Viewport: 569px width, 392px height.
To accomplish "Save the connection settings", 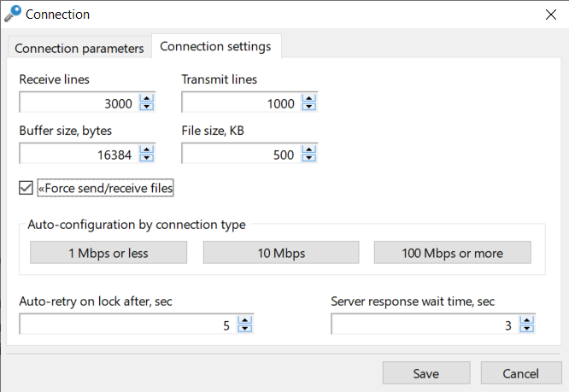I will 426,373.
